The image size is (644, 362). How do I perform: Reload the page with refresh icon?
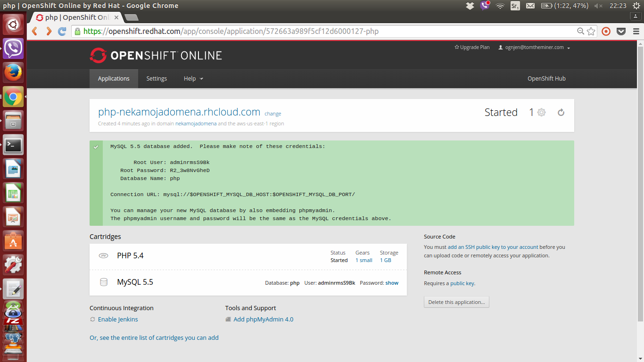(62, 31)
